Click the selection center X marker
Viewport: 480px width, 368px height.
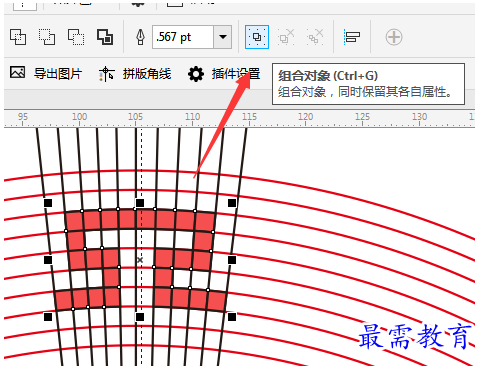tap(140, 260)
